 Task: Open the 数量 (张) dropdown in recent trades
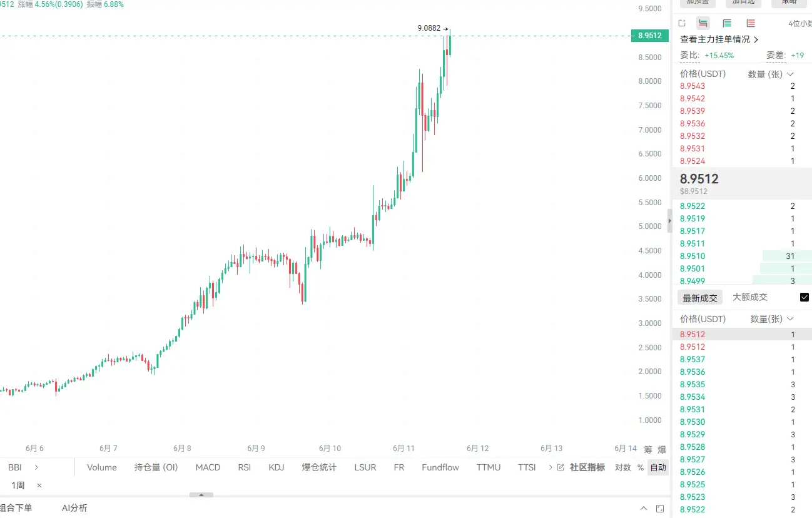772,319
